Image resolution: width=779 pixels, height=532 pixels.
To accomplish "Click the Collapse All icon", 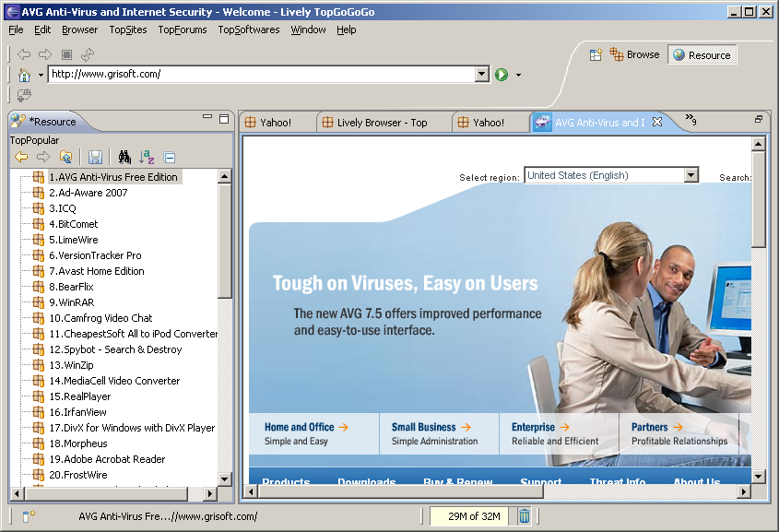I will tap(170, 158).
